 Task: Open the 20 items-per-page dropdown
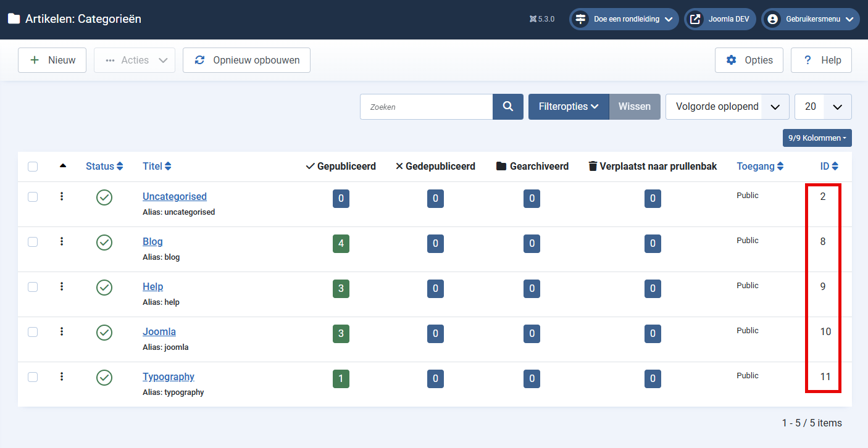click(822, 107)
